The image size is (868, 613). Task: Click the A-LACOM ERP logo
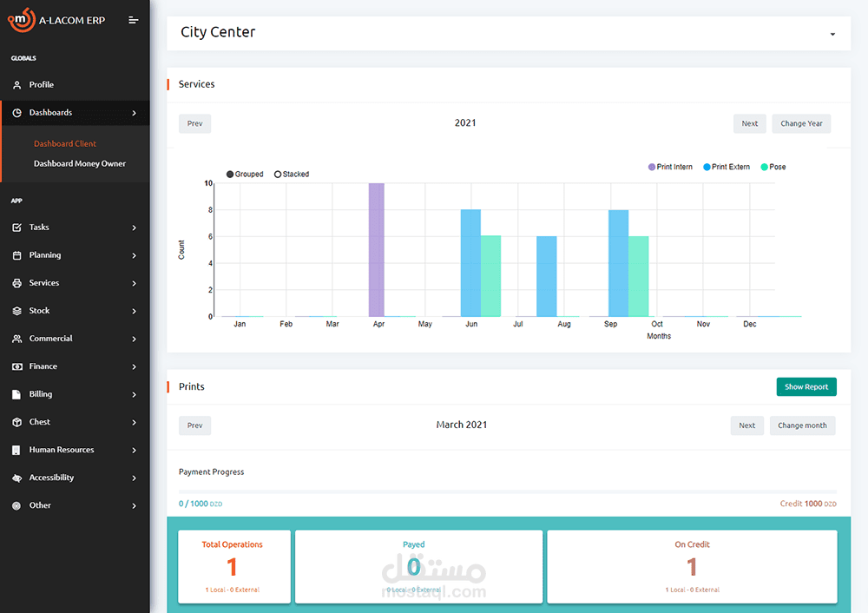pos(56,20)
